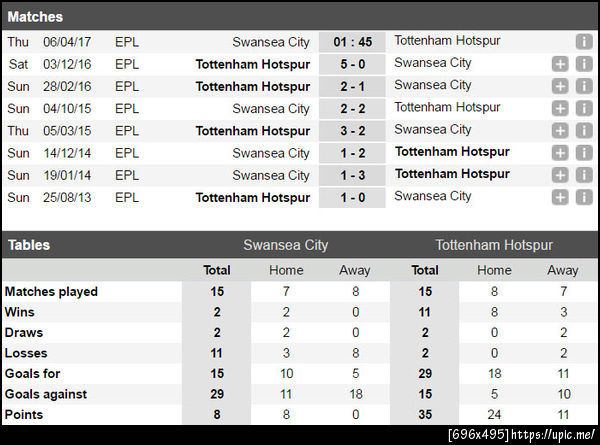Open info icon for 03/12/16 match
The width and height of the screenshot is (600, 445).
click(x=584, y=64)
